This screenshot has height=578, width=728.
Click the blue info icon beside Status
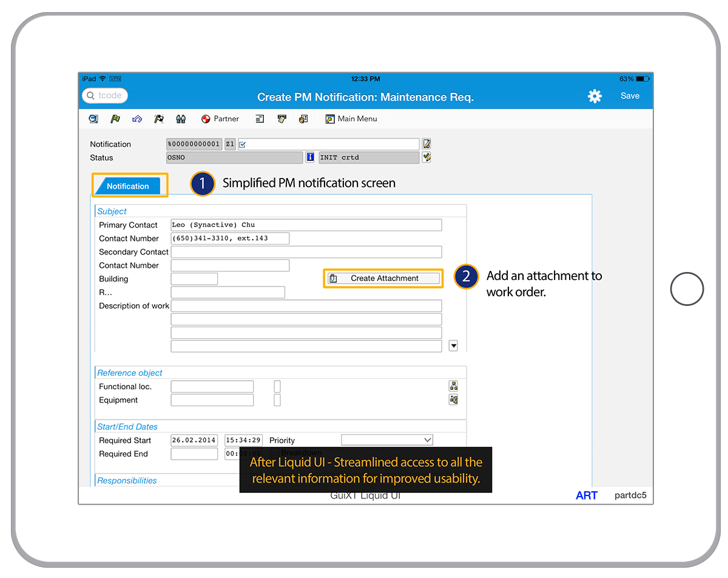pos(310,157)
